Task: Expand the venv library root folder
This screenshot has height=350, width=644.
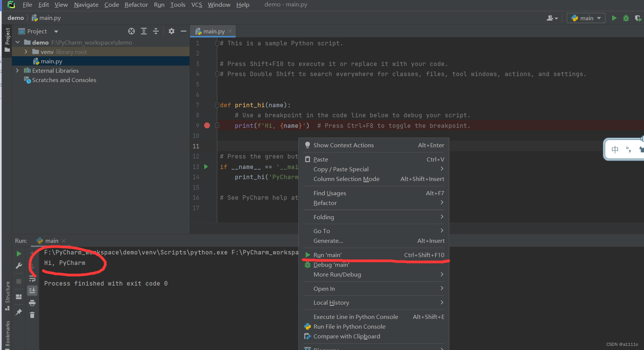Action: point(25,51)
